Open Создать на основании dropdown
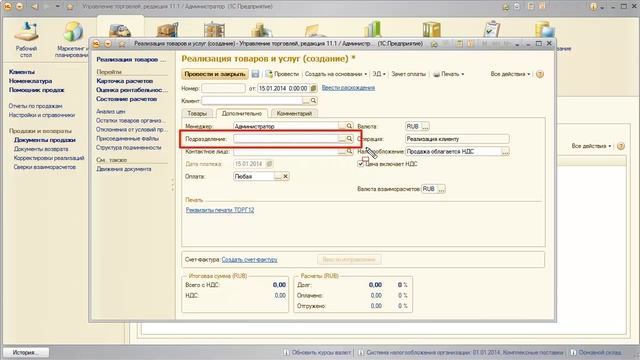The height and width of the screenshot is (360, 640). click(336, 74)
